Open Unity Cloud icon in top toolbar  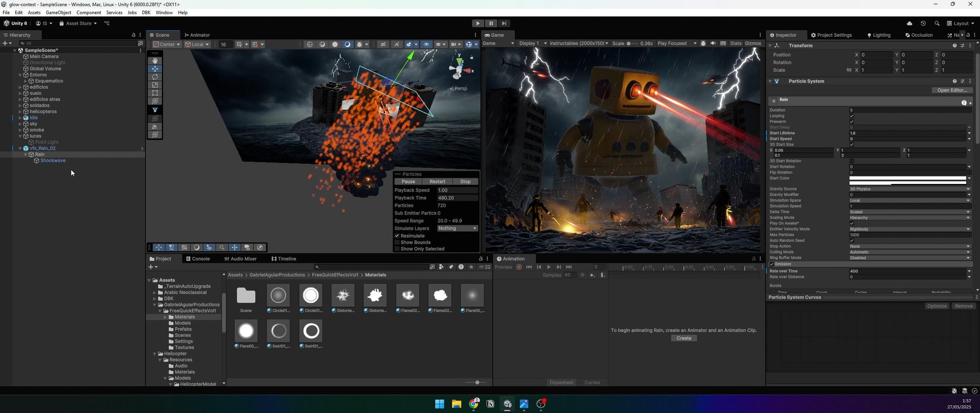[x=909, y=23]
